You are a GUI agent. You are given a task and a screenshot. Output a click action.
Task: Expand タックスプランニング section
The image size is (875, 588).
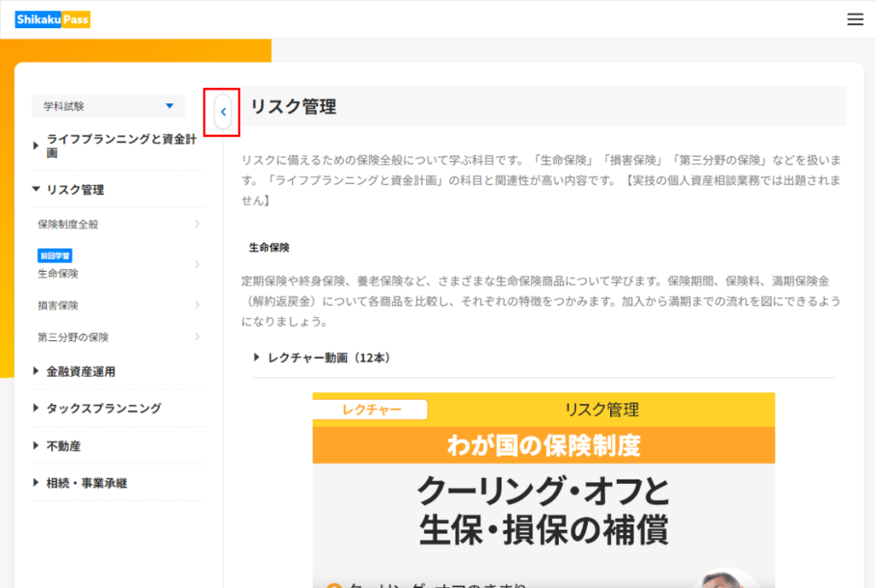pyautogui.click(x=118, y=409)
